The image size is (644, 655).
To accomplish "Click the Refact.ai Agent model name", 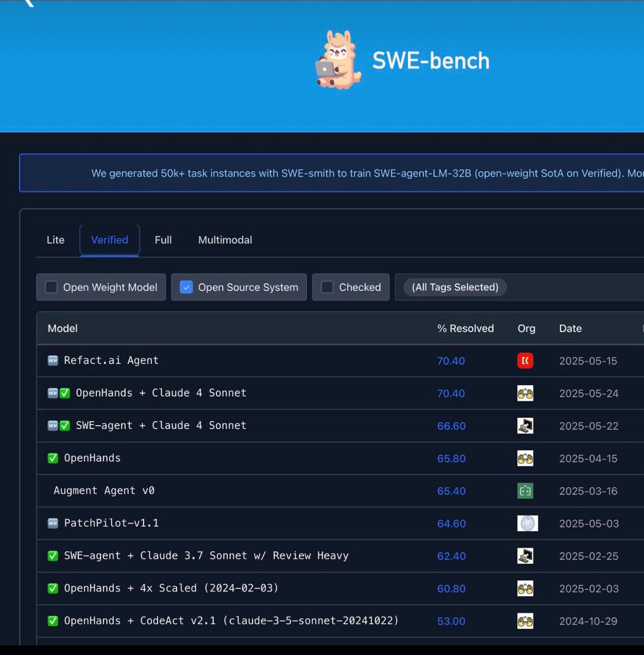I will (x=111, y=360).
